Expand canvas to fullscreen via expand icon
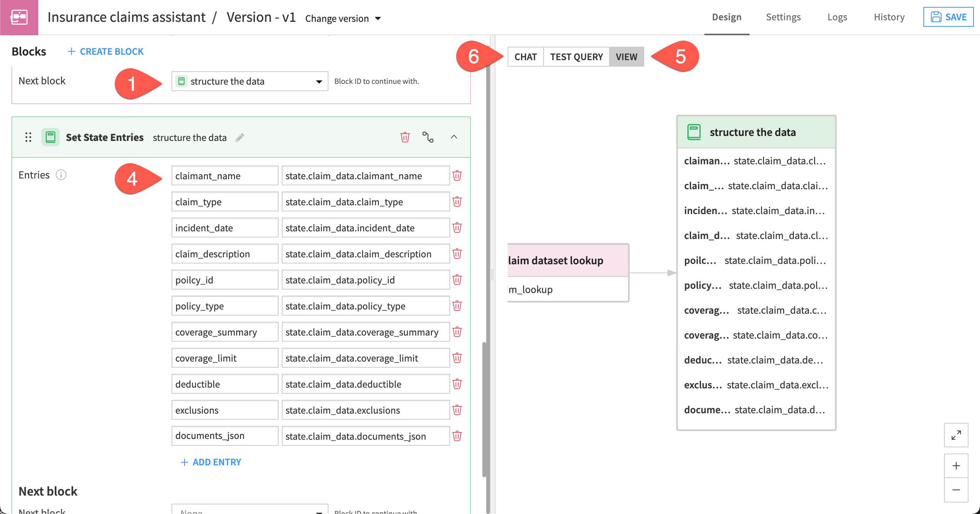980x514 pixels. click(x=956, y=435)
